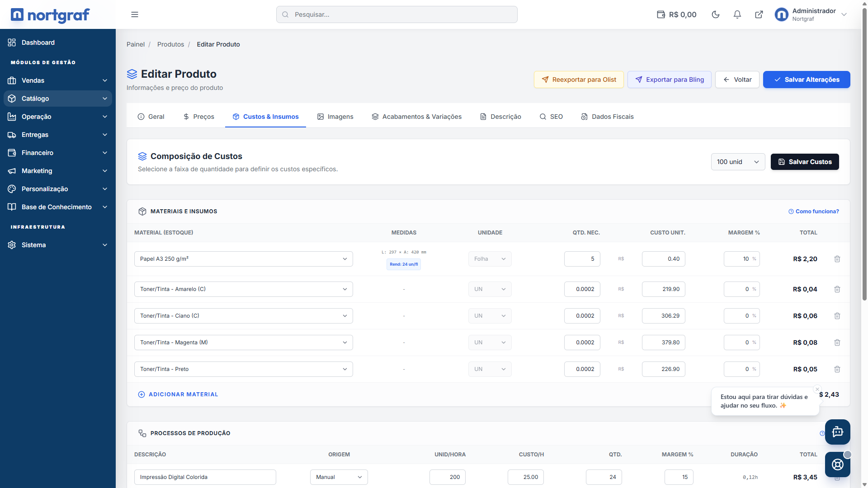Open the 100 unid quantity dropdown
868x488 pixels.
tap(738, 162)
